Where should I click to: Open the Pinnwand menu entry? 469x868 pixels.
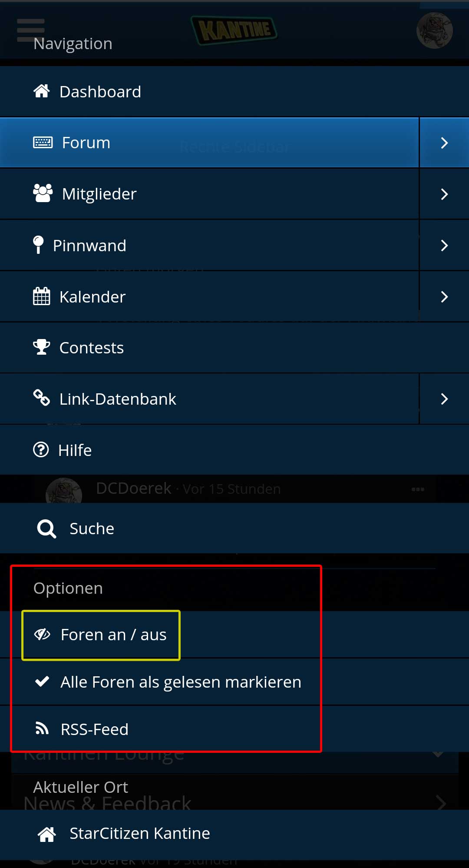[89, 246]
